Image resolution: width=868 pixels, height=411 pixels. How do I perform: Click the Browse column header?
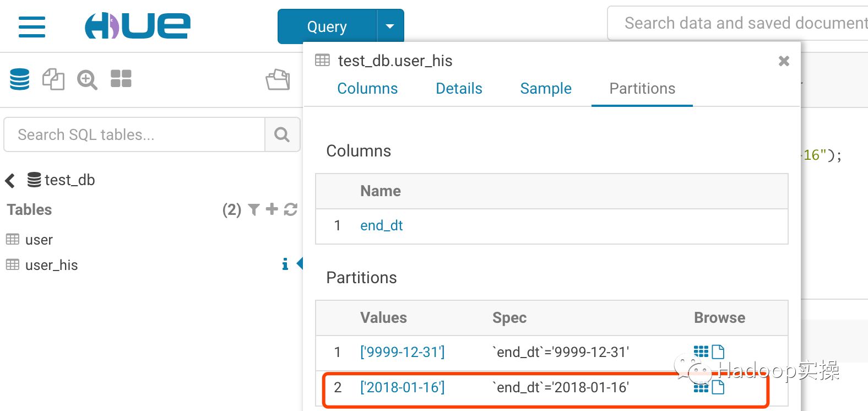pos(720,318)
